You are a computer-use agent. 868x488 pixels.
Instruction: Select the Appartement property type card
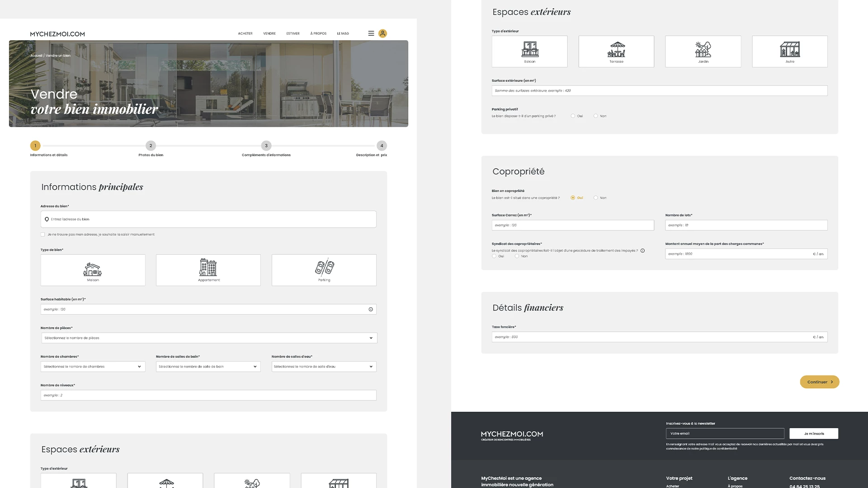point(208,270)
